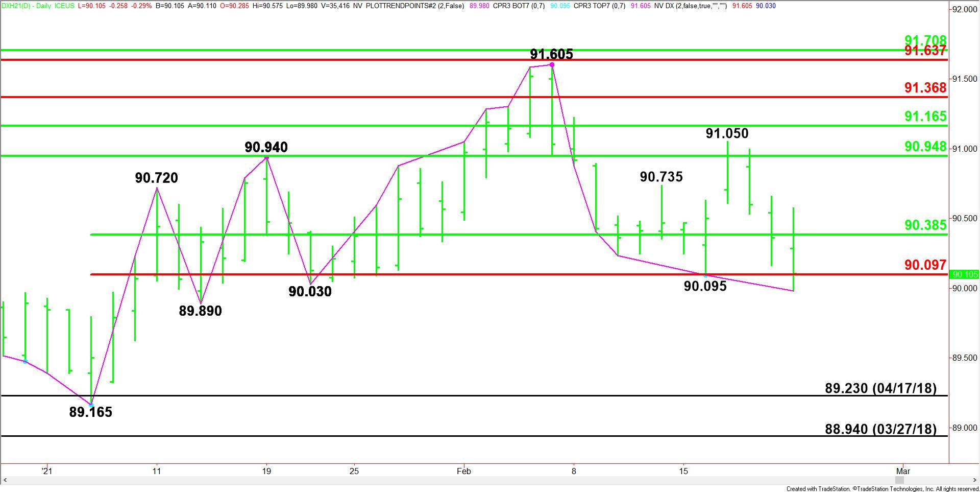Screen dimensions: 980x492
Task: Click the -0.29% change value
Action: click(141, 6)
